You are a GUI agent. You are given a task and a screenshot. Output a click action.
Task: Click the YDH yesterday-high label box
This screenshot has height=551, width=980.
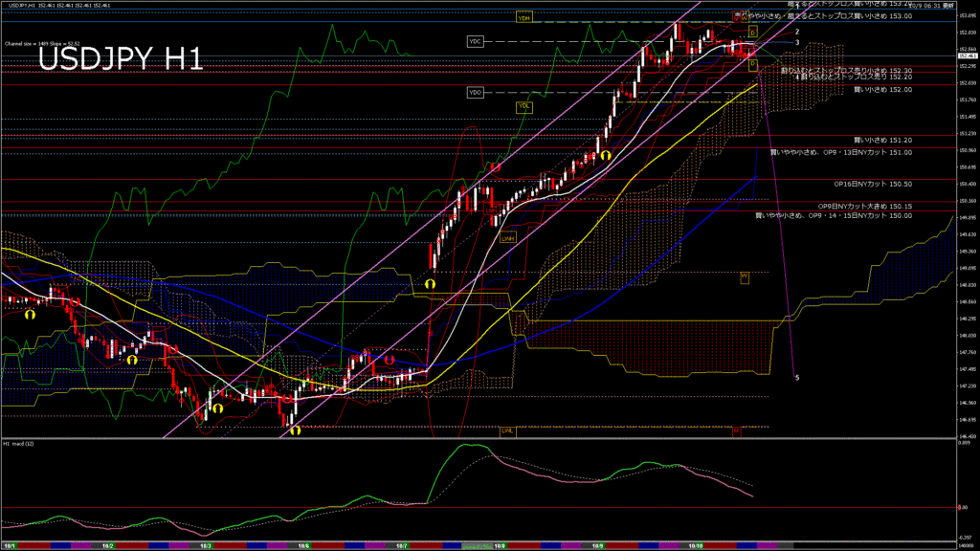point(523,18)
